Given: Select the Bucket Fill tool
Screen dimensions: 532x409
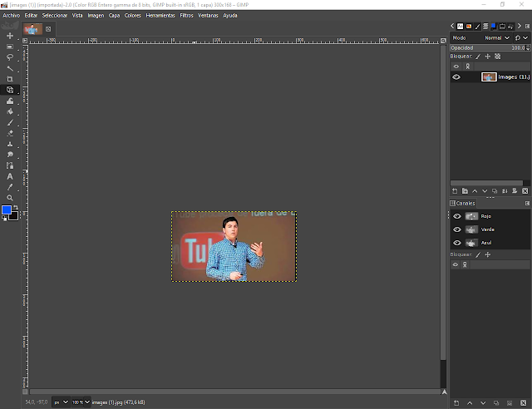Looking at the screenshot, I should coord(10,111).
